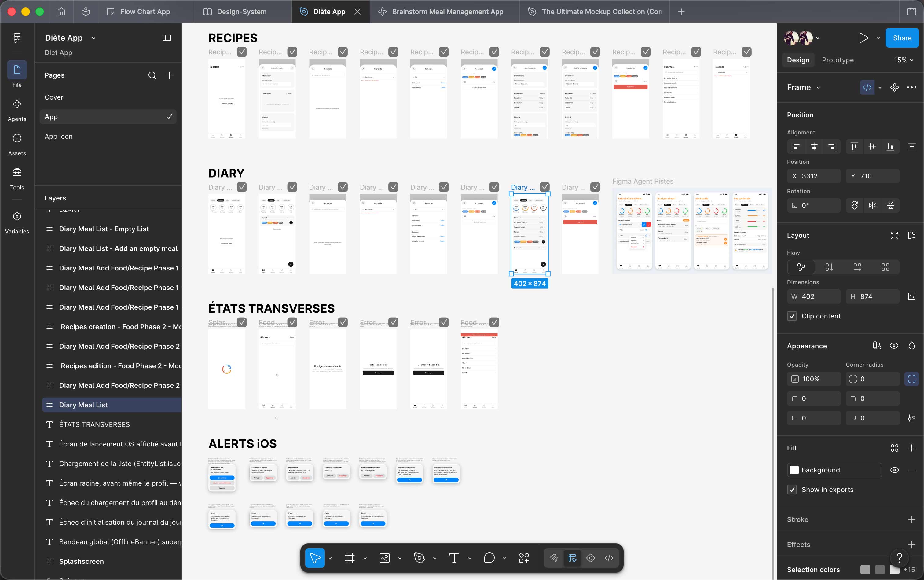The image size is (924, 580).
Task: Click the blue Share button
Action: pyautogui.click(x=902, y=38)
